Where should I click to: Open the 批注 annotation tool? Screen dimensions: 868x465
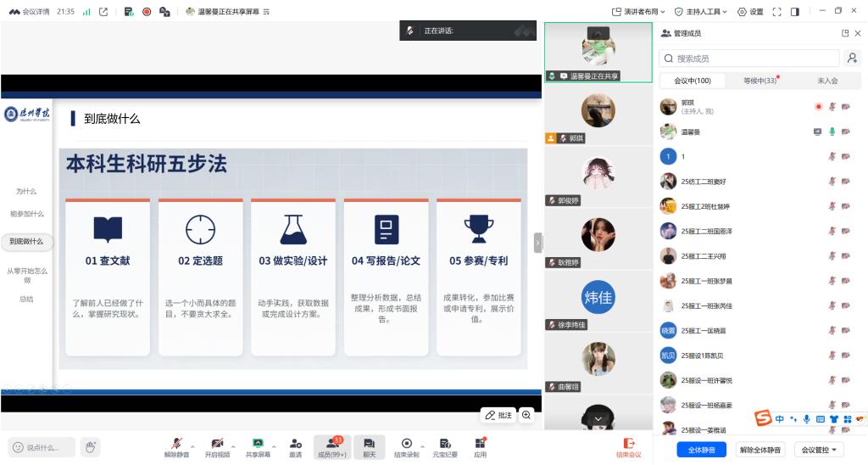click(x=498, y=415)
